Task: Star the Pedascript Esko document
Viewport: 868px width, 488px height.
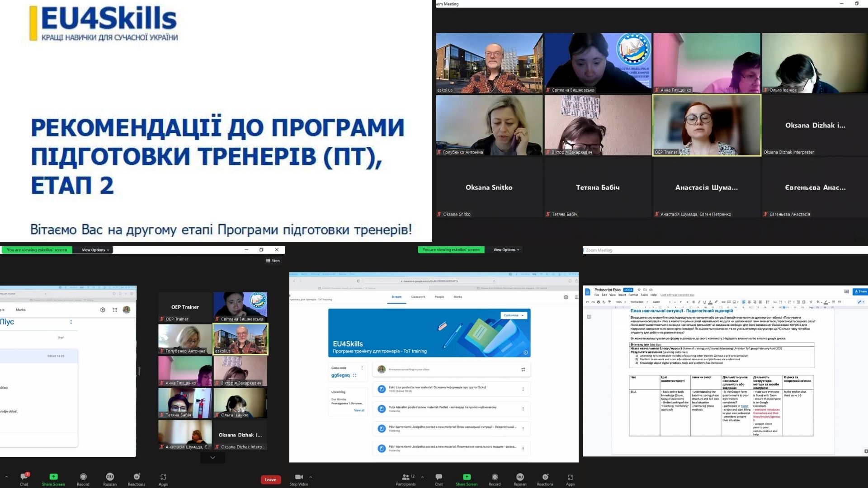Action: [639, 290]
